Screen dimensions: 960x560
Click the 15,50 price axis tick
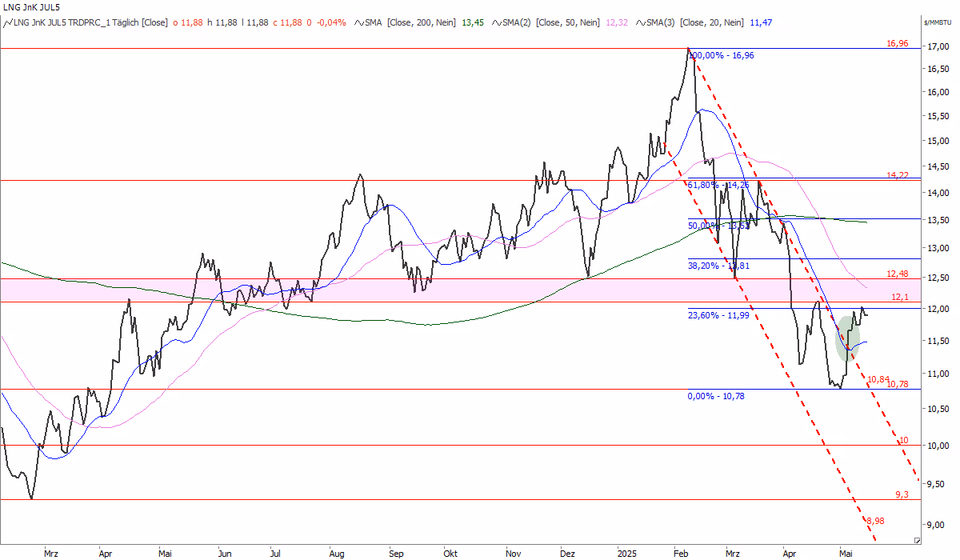(x=938, y=117)
